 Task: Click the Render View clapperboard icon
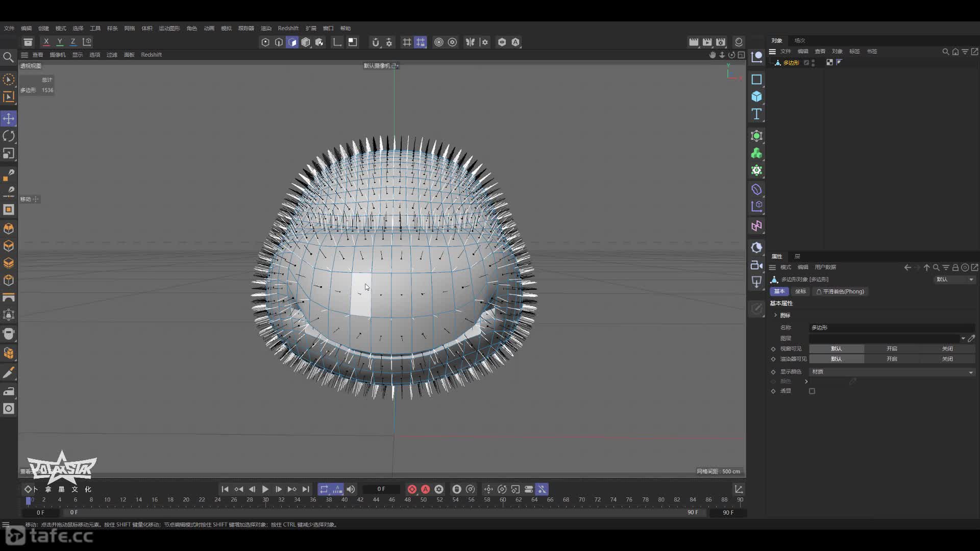pyautogui.click(x=694, y=42)
